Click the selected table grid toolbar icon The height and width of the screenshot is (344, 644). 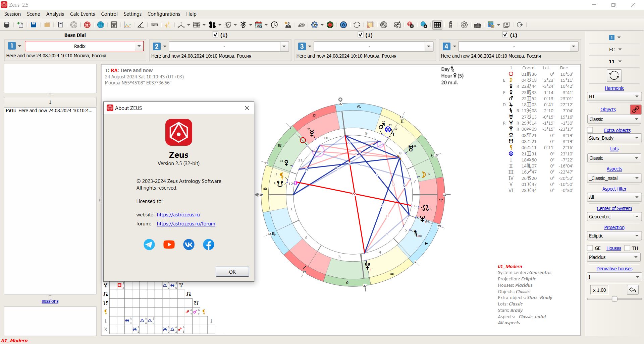(x=437, y=25)
